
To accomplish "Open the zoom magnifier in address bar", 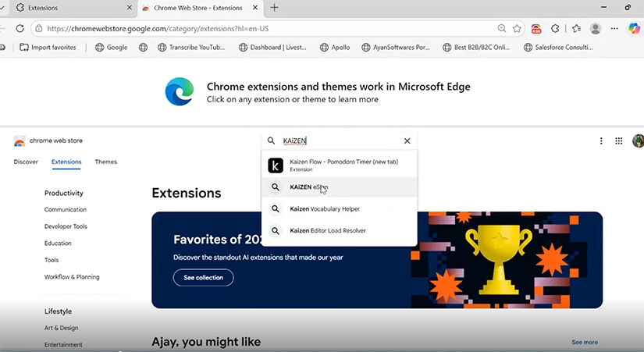I will coord(501,28).
